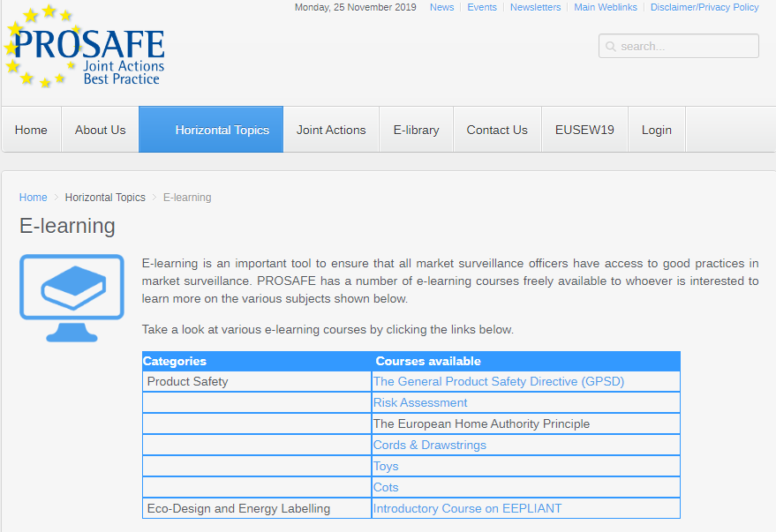776x532 pixels.
Task: Open the Cords & Drawstrings course
Action: pyautogui.click(x=429, y=445)
